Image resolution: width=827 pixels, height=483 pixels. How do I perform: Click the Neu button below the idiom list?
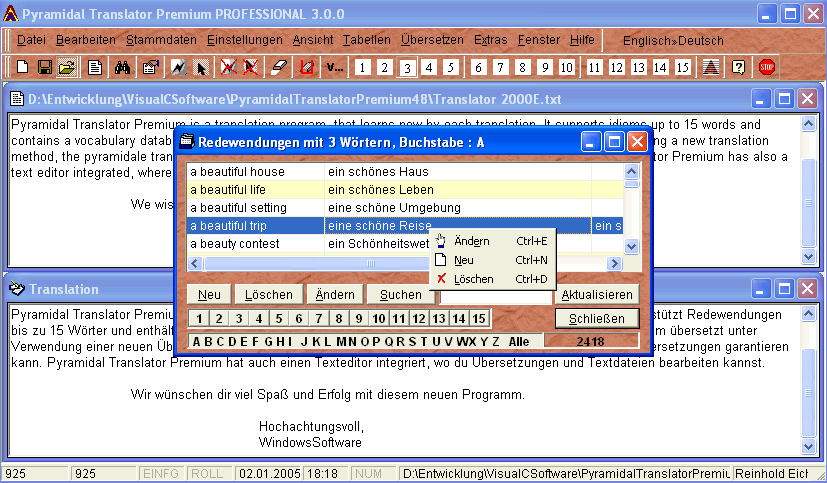209,295
